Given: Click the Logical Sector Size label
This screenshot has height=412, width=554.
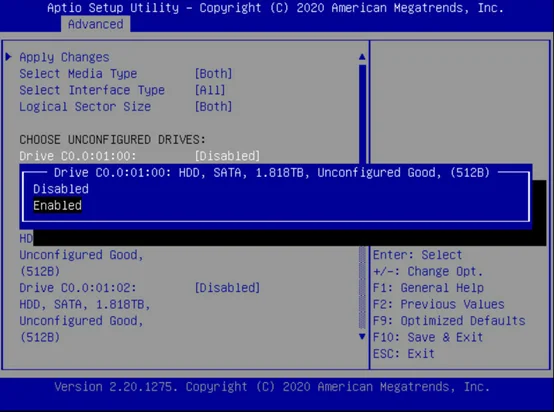Looking at the screenshot, I should [x=85, y=106].
